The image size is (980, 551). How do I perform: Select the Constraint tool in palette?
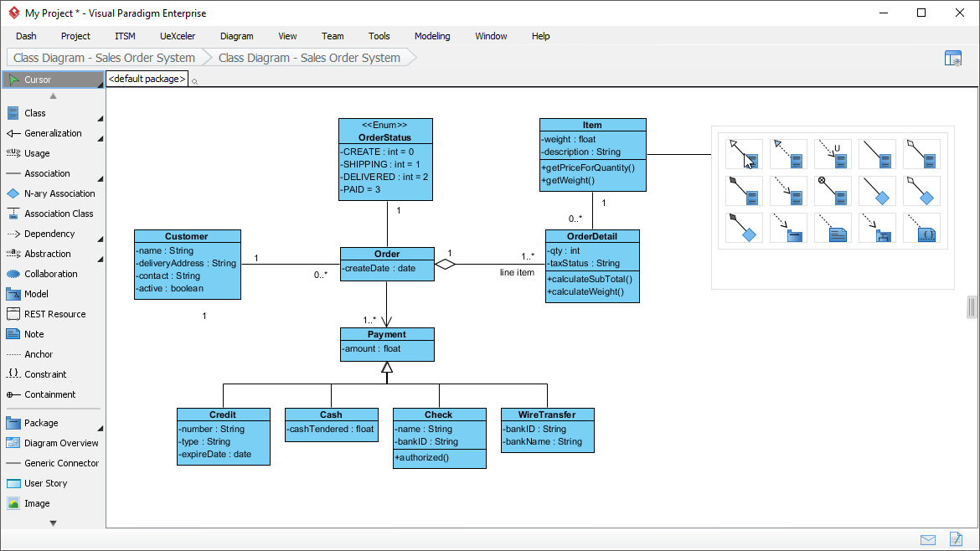click(x=53, y=374)
